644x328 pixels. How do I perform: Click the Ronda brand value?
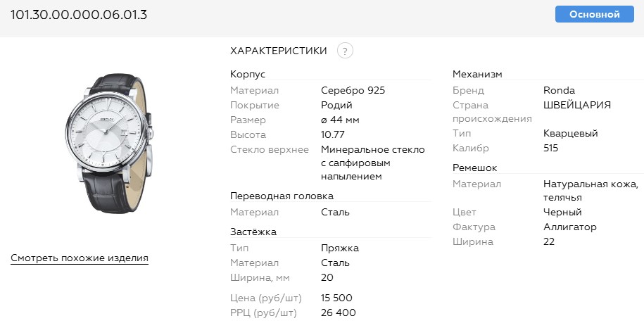(559, 90)
